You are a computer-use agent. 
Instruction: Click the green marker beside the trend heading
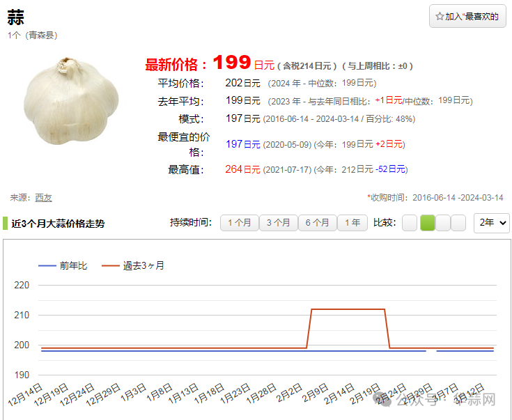click(5, 224)
